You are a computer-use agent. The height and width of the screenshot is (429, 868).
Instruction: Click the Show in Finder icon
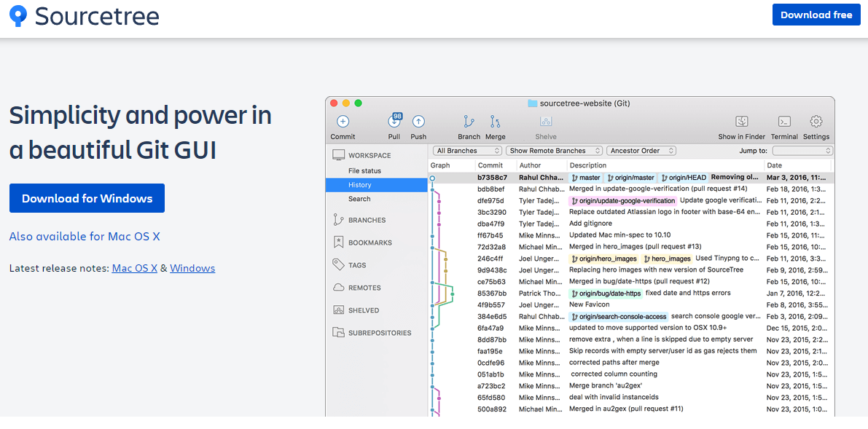[742, 122]
